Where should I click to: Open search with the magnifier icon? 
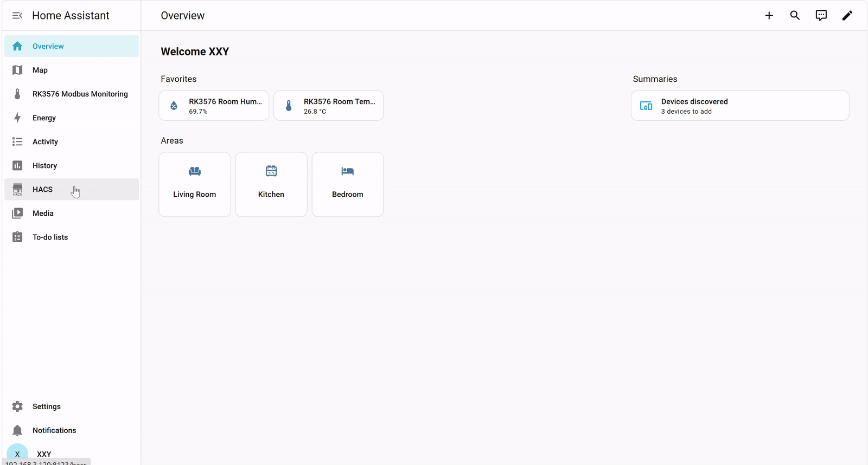795,15
